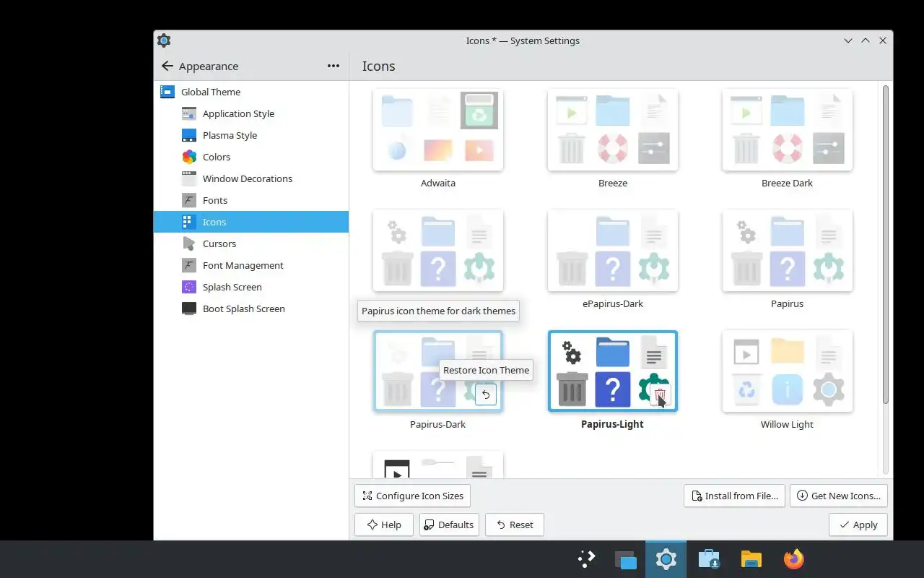Click Configure Icon Sizes button
Screen dimensions: 924x578
(413, 496)
